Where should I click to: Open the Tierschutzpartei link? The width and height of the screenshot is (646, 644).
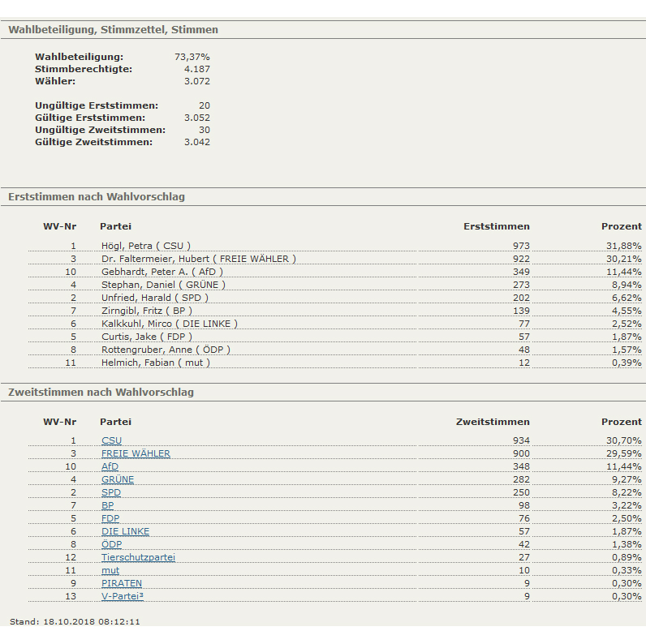coord(138,557)
